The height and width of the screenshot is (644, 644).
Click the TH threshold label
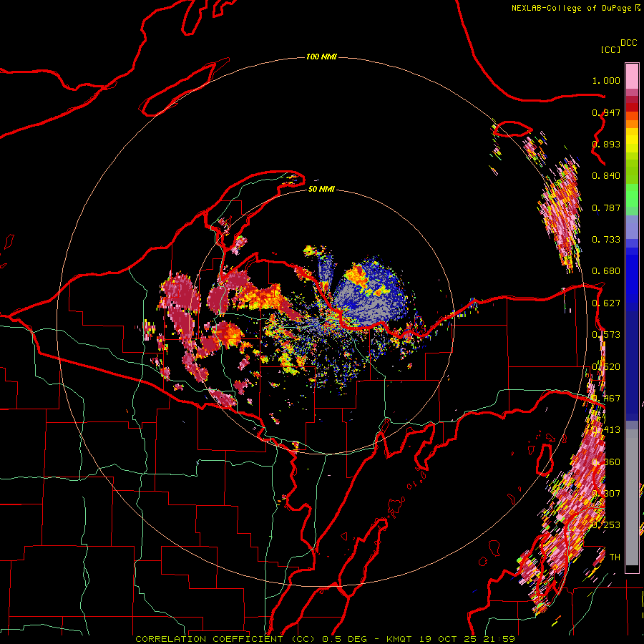615,557
